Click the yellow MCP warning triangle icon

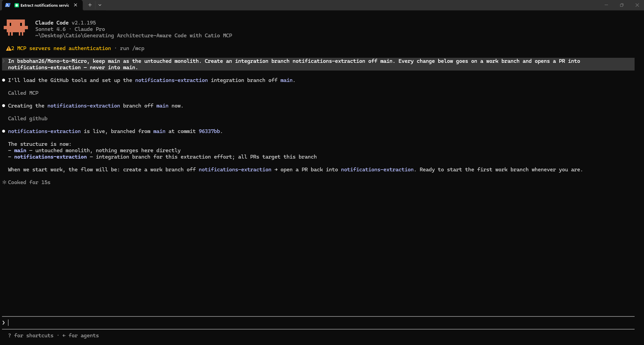[x=8, y=48]
